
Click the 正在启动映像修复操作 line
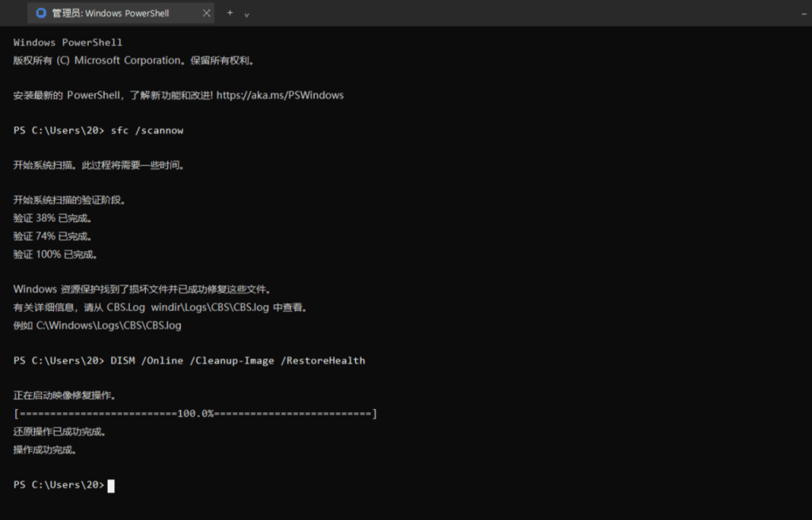point(65,396)
